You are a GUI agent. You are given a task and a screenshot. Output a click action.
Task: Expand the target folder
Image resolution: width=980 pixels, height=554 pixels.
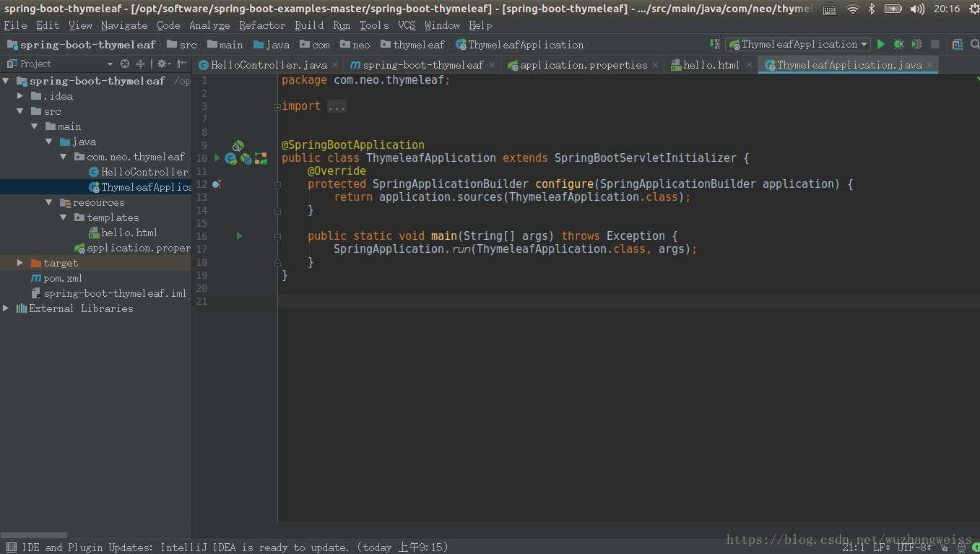20,263
